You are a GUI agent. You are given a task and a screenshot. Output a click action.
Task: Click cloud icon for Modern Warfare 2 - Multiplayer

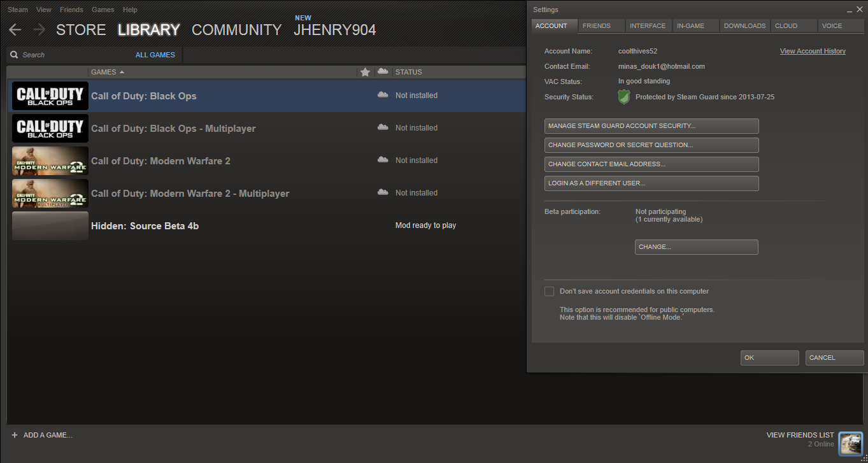(383, 192)
